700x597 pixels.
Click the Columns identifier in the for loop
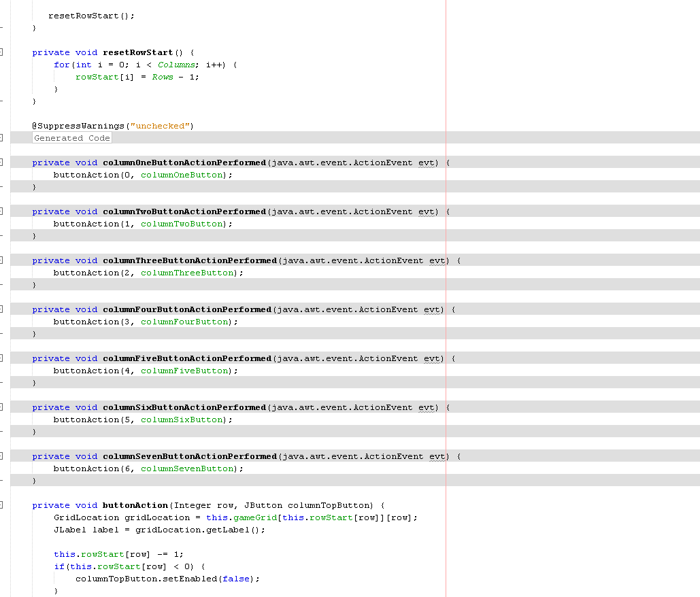pos(176,64)
